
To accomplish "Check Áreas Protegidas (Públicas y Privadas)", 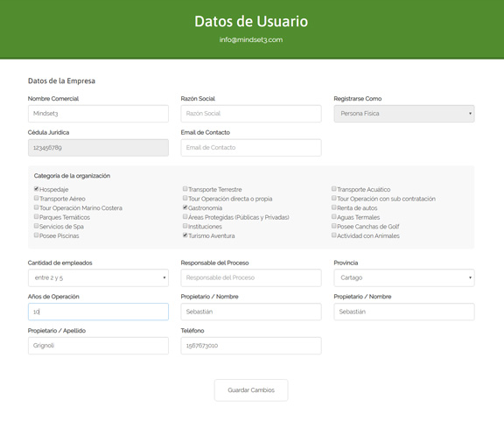I will pos(185,216).
